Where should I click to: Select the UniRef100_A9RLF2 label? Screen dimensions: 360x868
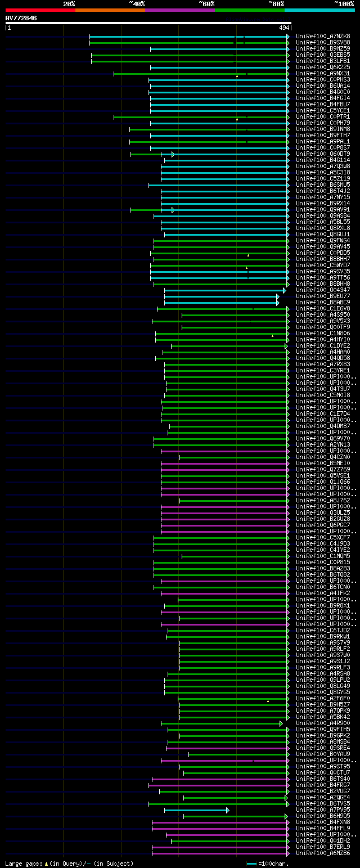coord(323,649)
